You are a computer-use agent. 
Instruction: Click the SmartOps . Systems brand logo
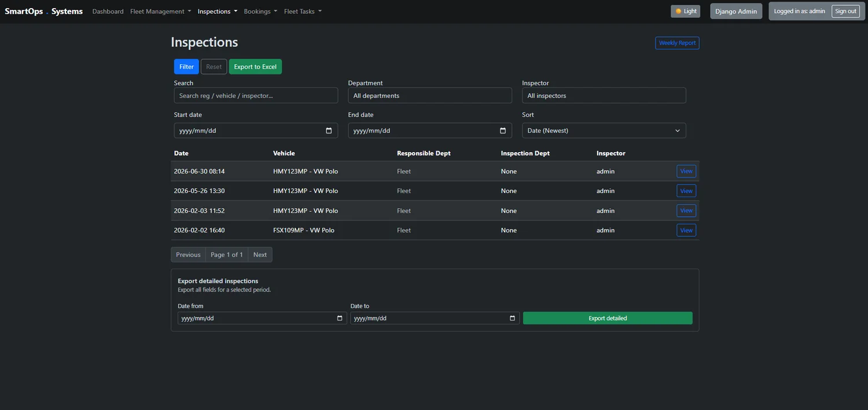[44, 11]
